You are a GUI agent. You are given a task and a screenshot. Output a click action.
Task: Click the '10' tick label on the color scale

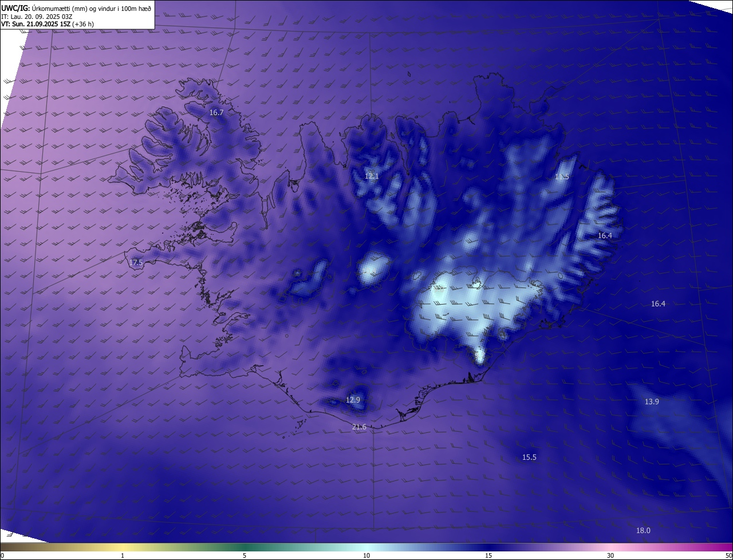click(x=366, y=555)
